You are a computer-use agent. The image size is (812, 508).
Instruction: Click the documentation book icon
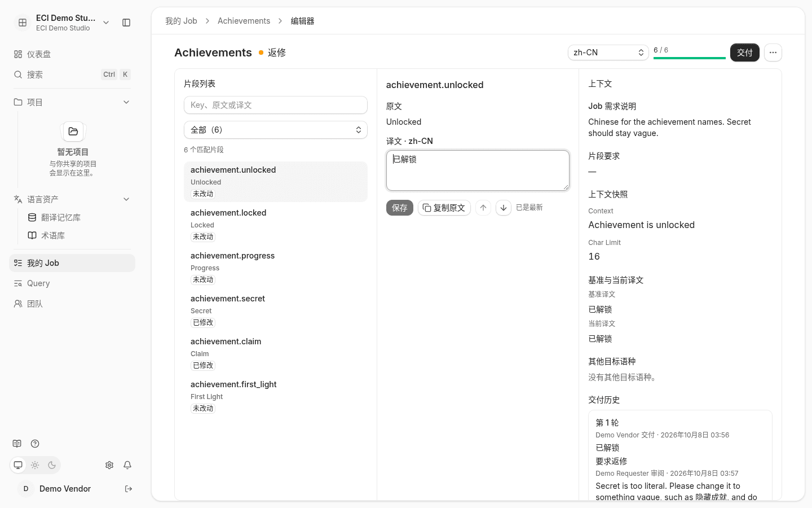tap(17, 444)
